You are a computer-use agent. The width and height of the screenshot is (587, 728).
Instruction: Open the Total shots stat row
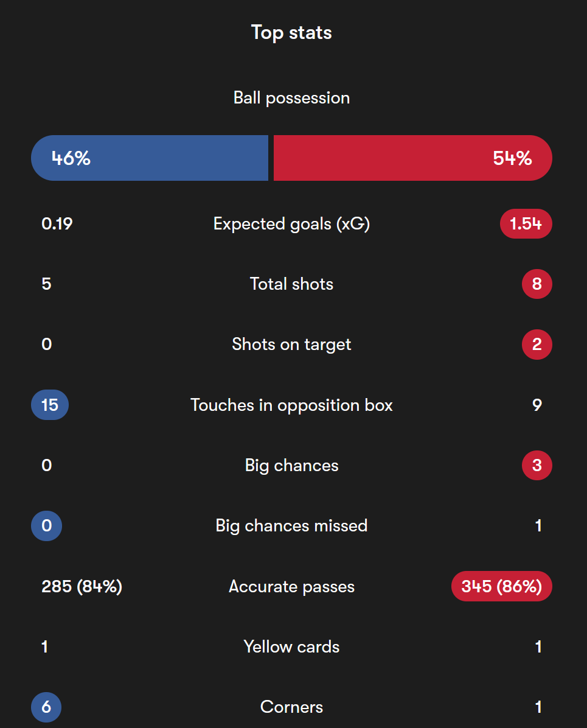pos(291,284)
